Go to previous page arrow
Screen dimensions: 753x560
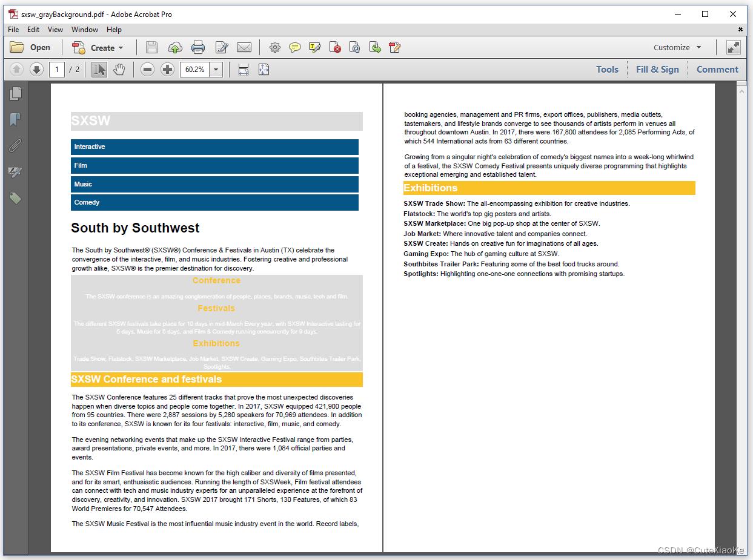tap(17, 69)
